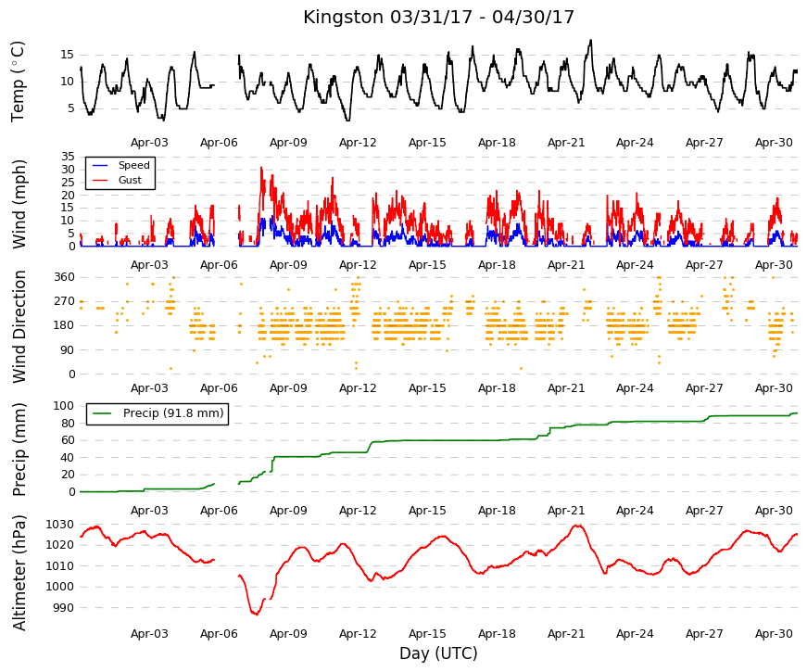Select the Gust legend label
The image size is (807, 672).
(130, 180)
